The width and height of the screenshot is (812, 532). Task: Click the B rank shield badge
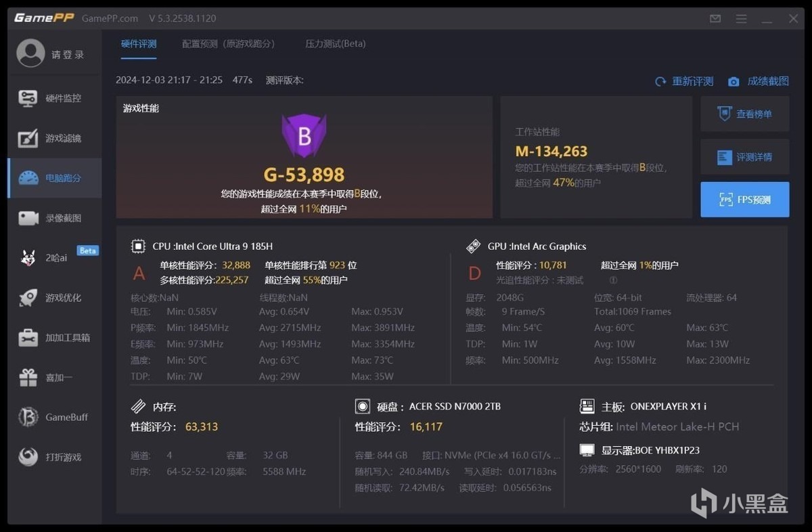point(304,136)
